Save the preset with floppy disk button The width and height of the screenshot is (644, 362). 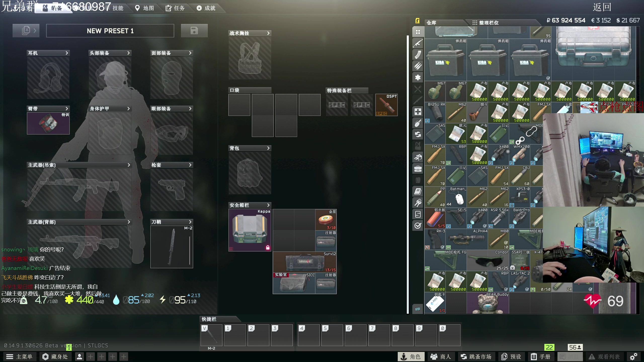194,31
